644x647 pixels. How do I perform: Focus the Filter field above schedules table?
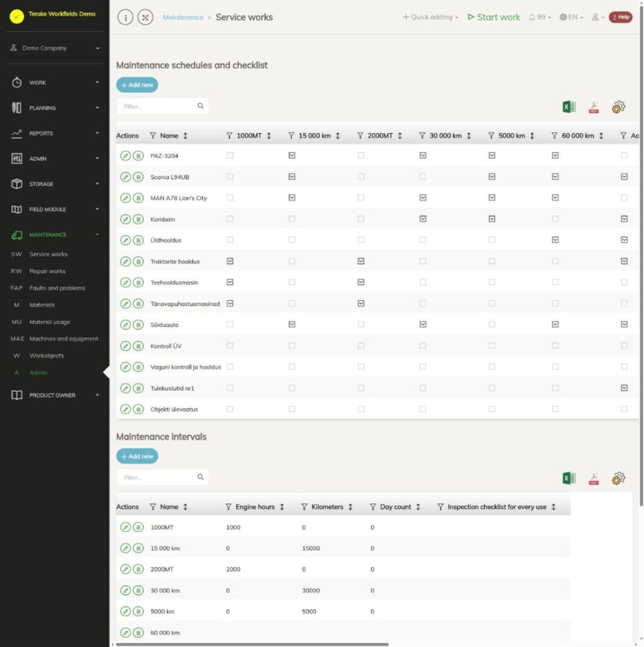162,106
